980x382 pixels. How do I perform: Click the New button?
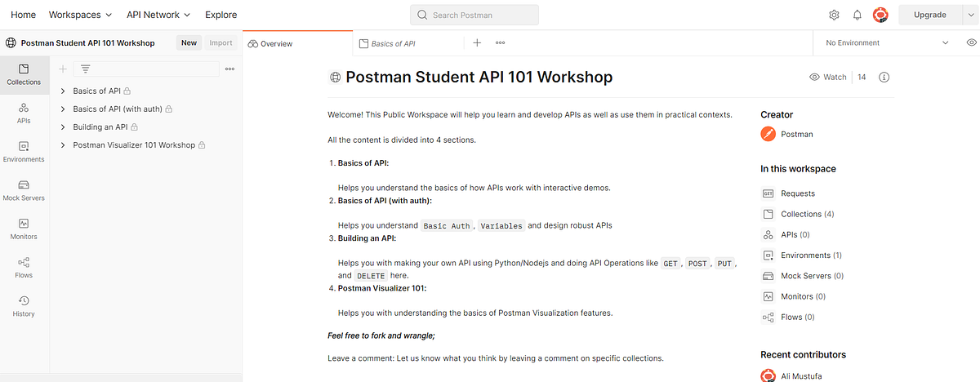(x=189, y=42)
